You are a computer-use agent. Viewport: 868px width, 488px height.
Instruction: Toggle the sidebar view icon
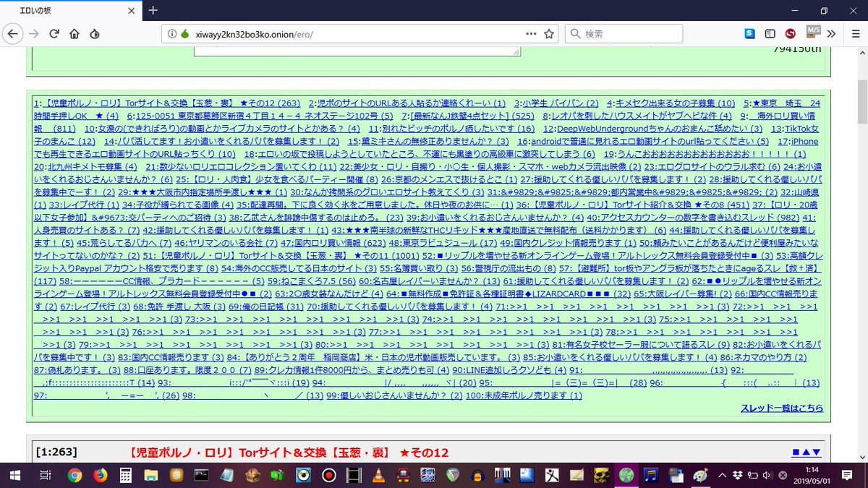point(770,33)
